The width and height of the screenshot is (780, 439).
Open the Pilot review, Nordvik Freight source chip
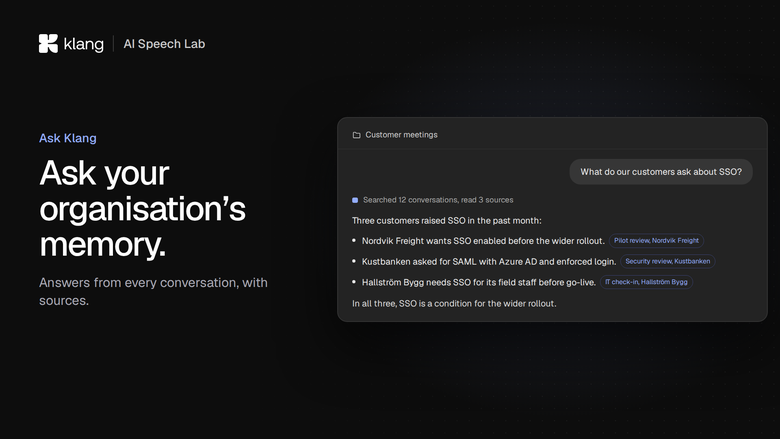point(656,241)
